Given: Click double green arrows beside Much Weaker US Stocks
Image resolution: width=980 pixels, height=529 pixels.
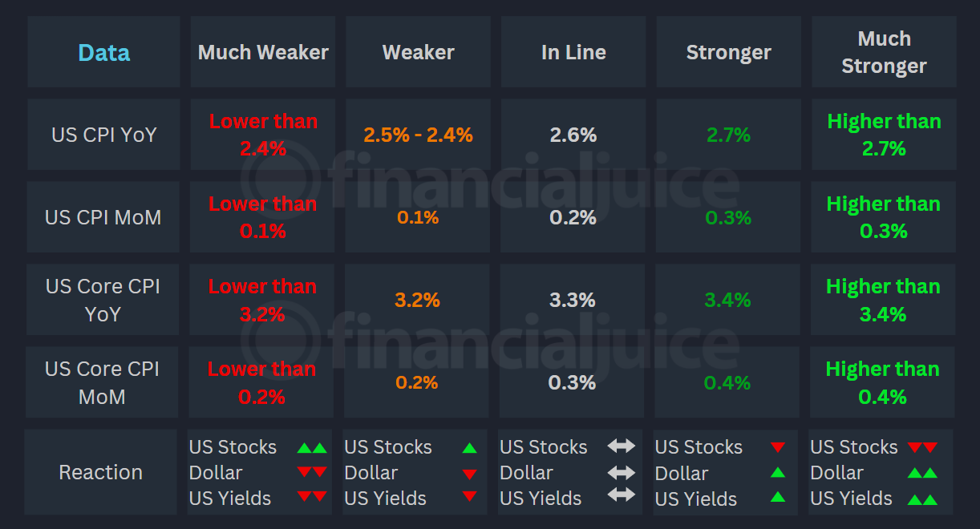Looking at the screenshot, I should (312, 448).
